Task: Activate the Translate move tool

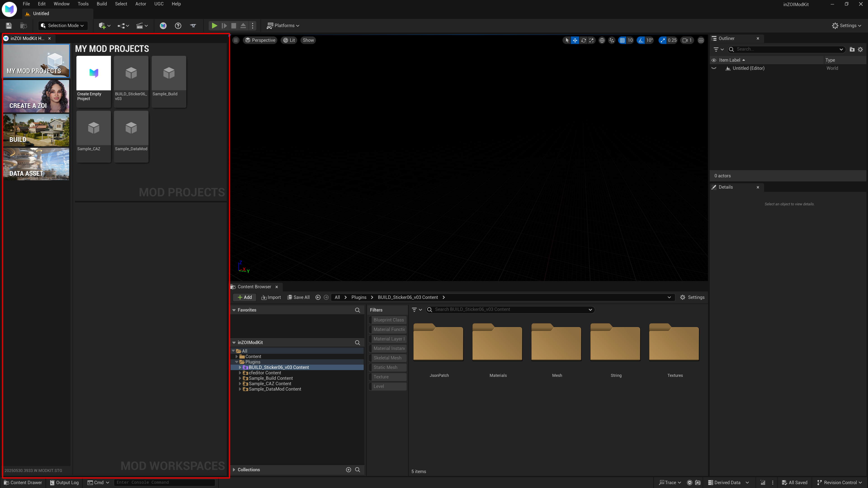Action: coord(575,40)
